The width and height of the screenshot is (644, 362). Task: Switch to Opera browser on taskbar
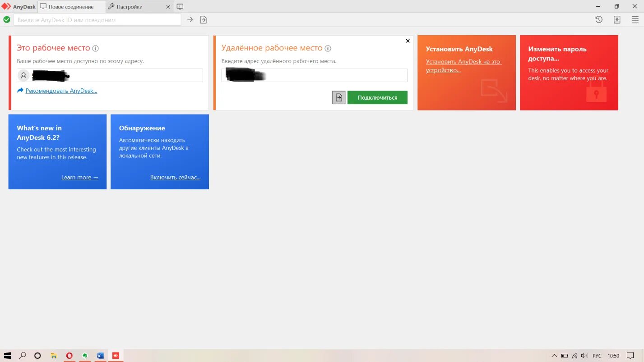point(69,356)
